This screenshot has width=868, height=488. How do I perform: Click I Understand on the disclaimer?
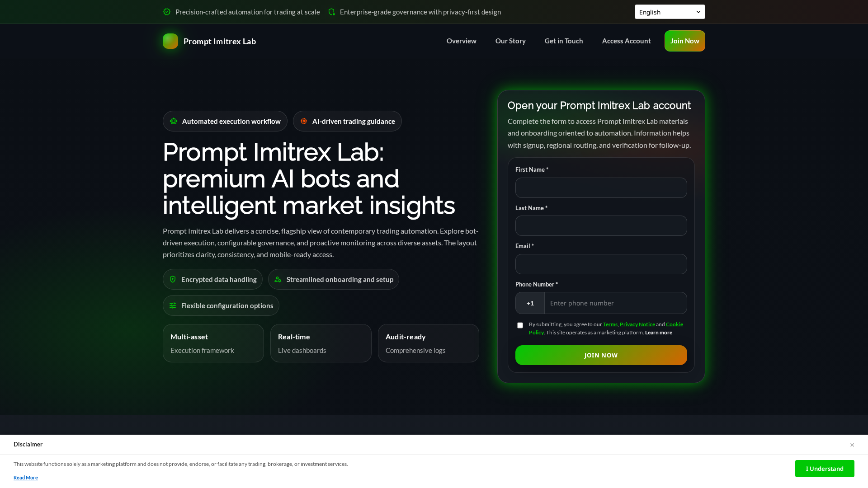pyautogui.click(x=825, y=469)
